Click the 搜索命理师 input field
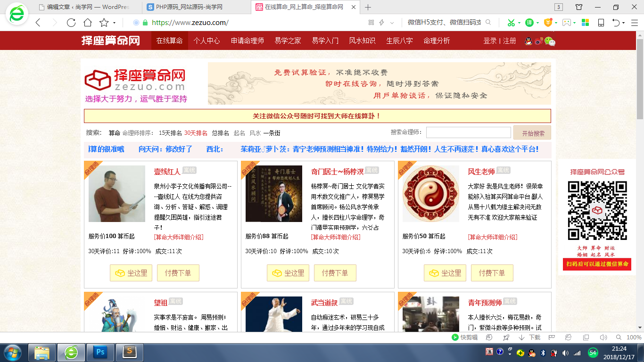The width and height of the screenshot is (644, 362). (x=468, y=133)
